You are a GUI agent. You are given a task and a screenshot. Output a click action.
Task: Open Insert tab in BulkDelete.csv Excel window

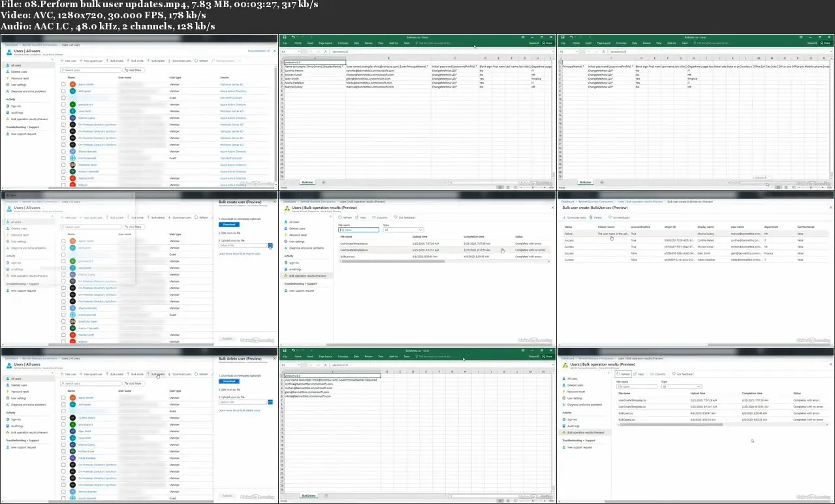(310, 356)
